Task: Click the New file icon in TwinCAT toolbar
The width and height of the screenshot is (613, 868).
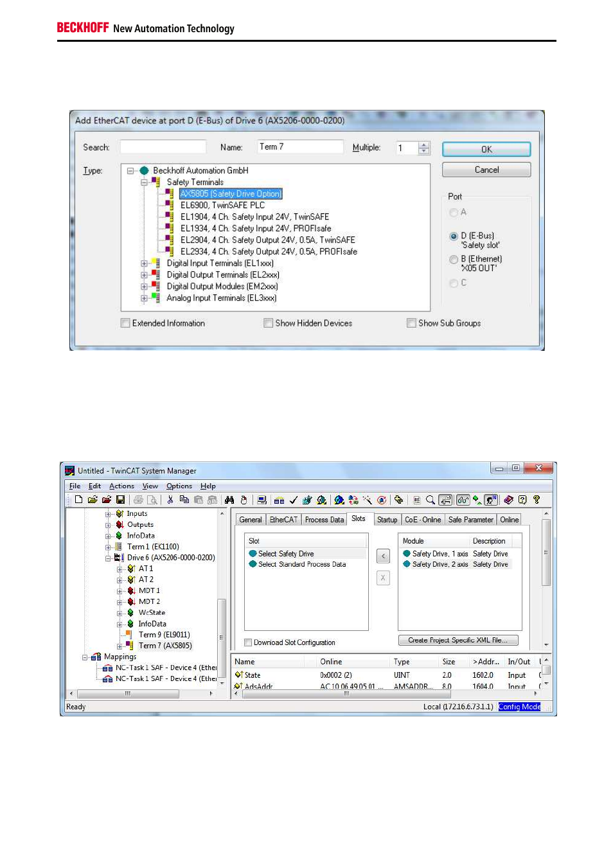Action: click(x=78, y=499)
